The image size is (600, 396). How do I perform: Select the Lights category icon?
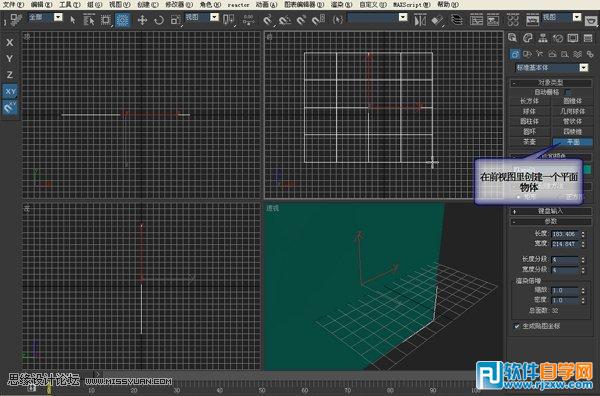(540, 54)
